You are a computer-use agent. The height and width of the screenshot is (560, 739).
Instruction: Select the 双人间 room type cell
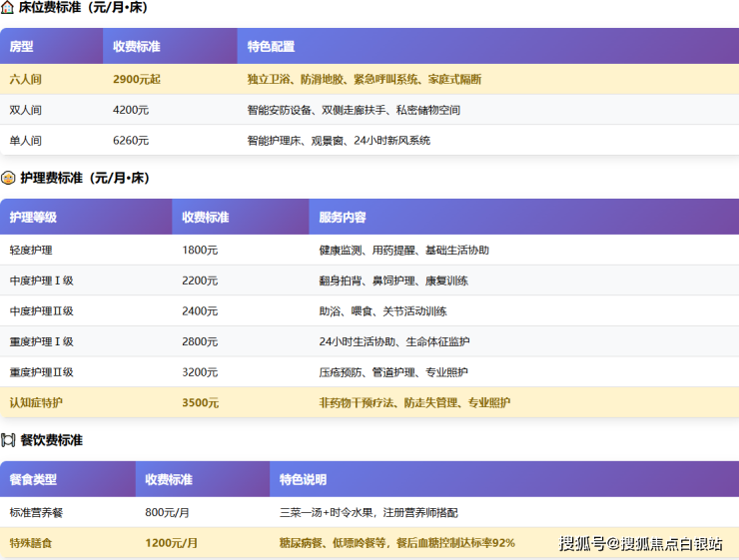26,110
